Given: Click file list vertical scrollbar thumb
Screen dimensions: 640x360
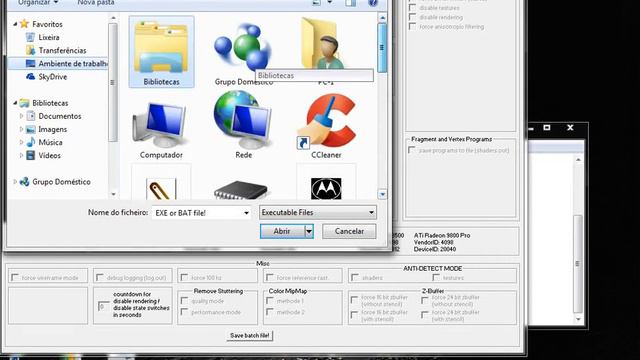Looking at the screenshot, I should tap(382, 48).
